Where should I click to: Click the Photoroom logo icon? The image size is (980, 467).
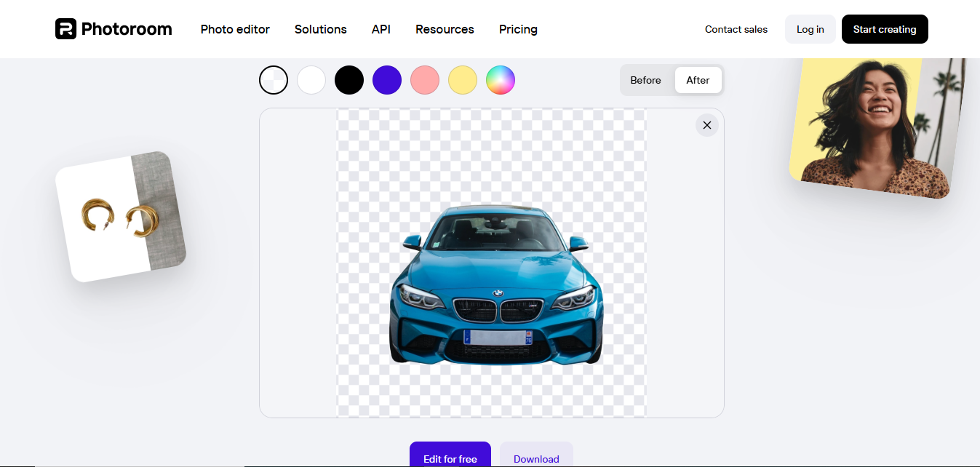(65, 29)
